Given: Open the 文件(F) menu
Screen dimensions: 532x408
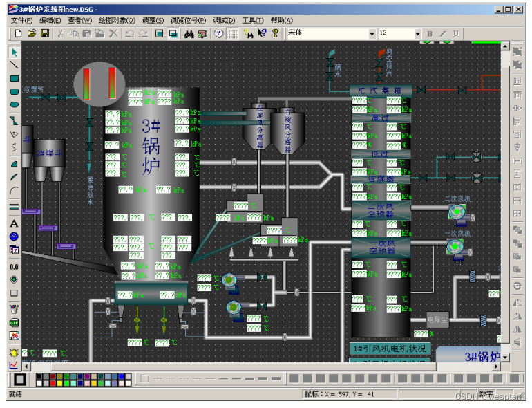Looking at the screenshot, I should pos(21,20).
